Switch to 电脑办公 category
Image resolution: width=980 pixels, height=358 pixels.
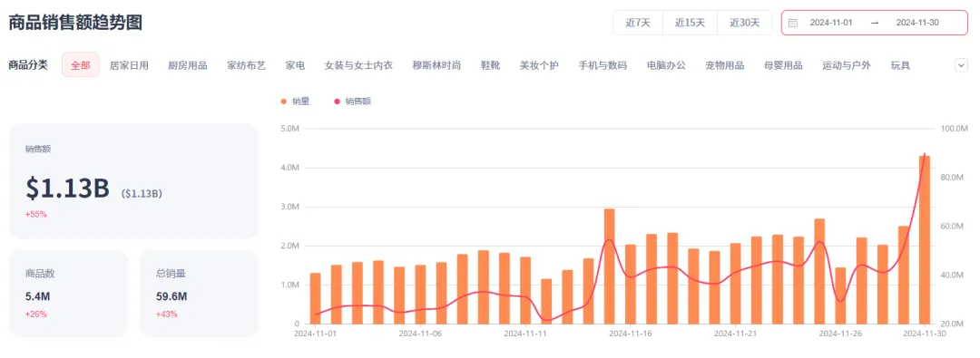pos(666,65)
